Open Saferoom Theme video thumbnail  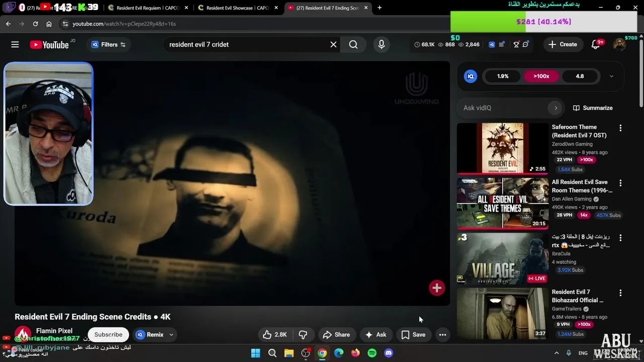pos(503,149)
